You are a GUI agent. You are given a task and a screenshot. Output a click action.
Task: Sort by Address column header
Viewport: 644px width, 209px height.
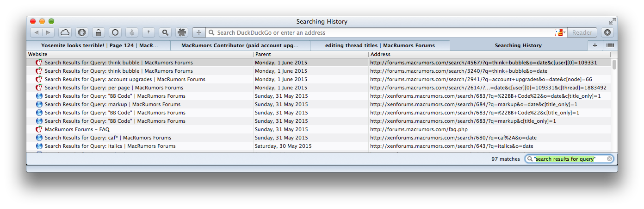489,54
